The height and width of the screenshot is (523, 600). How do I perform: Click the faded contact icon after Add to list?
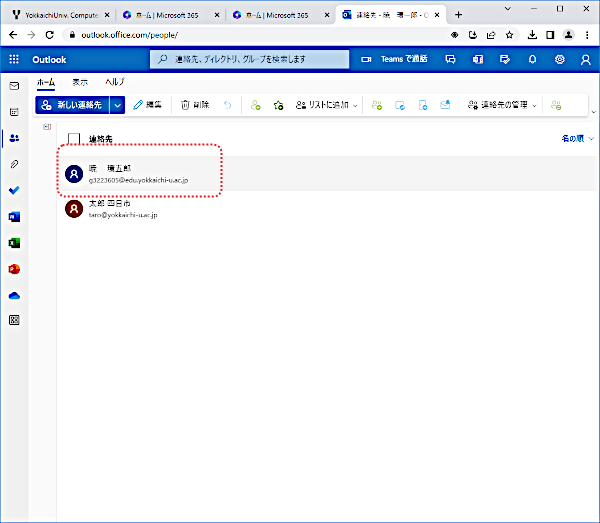click(377, 105)
